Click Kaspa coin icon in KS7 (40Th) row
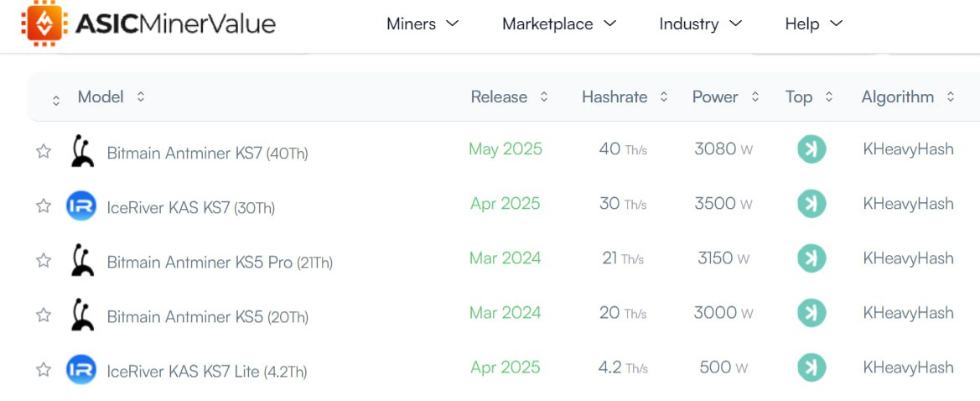 pos(811,149)
